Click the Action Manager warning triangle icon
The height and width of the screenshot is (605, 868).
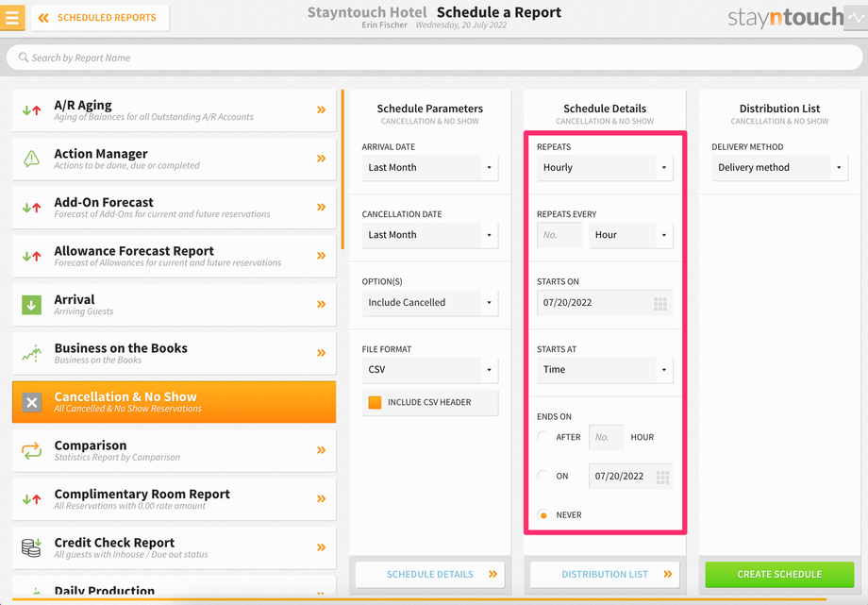click(x=31, y=159)
